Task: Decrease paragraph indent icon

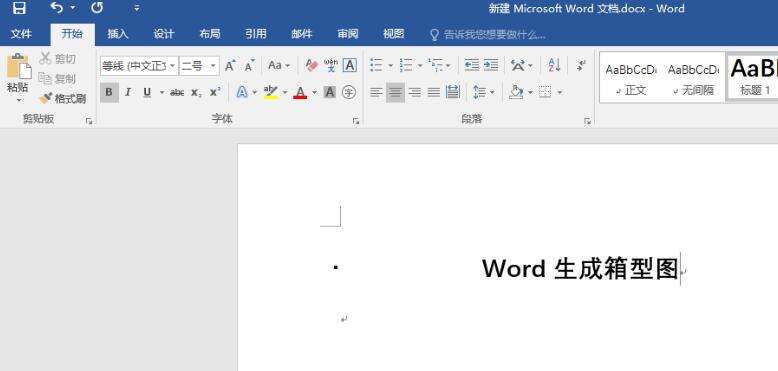Action: (472, 65)
